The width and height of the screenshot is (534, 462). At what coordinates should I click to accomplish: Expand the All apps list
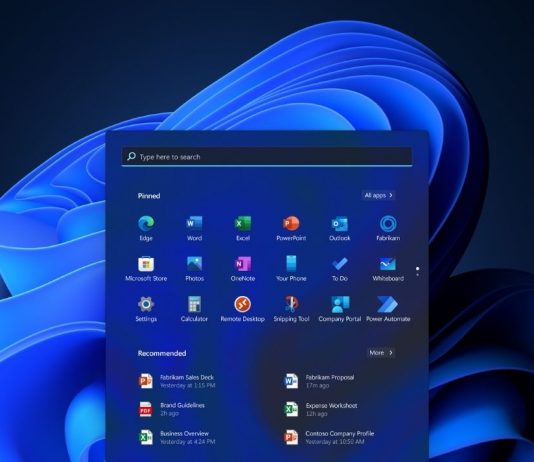[x=378, y=195]
